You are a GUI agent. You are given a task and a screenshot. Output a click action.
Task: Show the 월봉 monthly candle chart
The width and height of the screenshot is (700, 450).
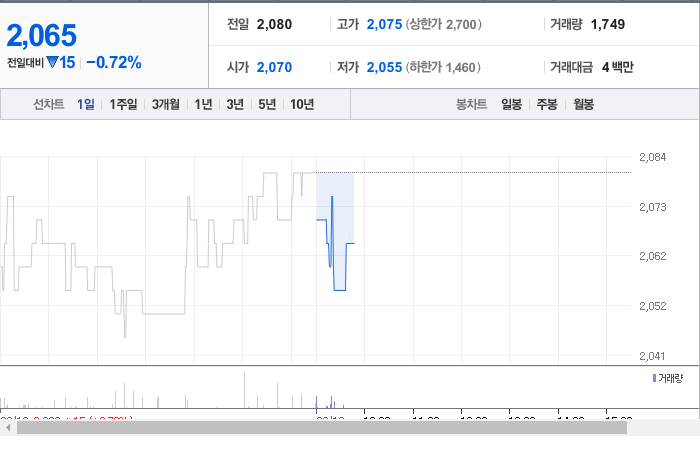(583, 104)
